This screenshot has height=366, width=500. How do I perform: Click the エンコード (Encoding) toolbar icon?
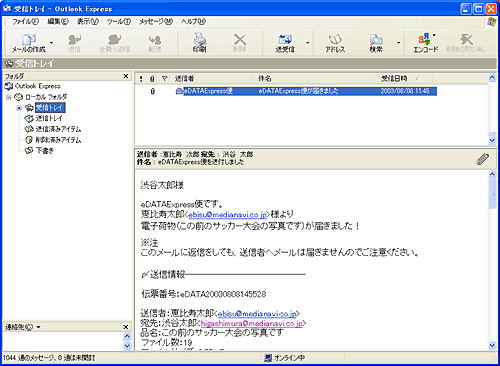(426, 43)
